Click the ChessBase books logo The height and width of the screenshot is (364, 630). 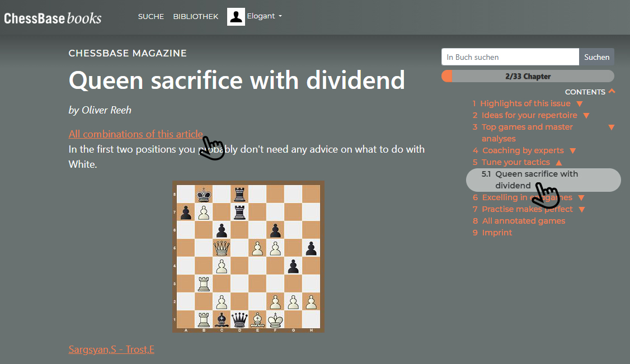coord(53,18)
